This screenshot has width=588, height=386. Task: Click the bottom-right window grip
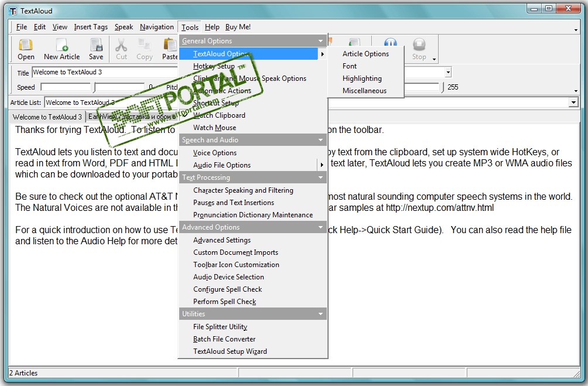[576, 373]
